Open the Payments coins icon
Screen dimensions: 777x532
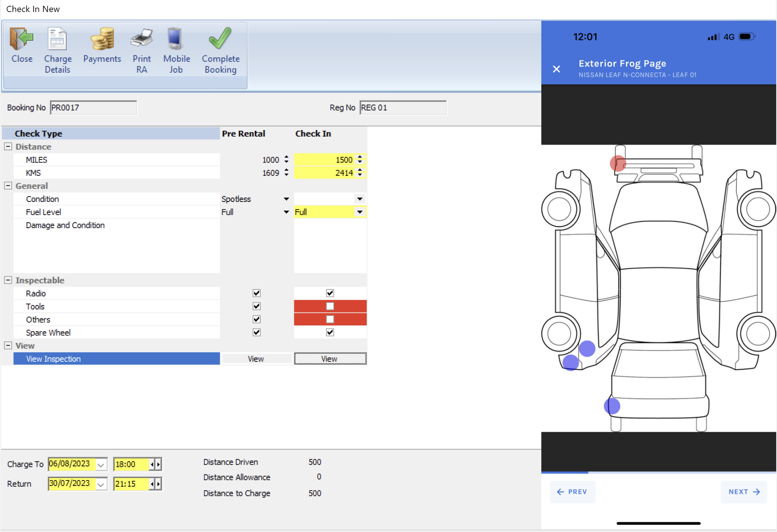pyautogui.click(x=102, y=39)
